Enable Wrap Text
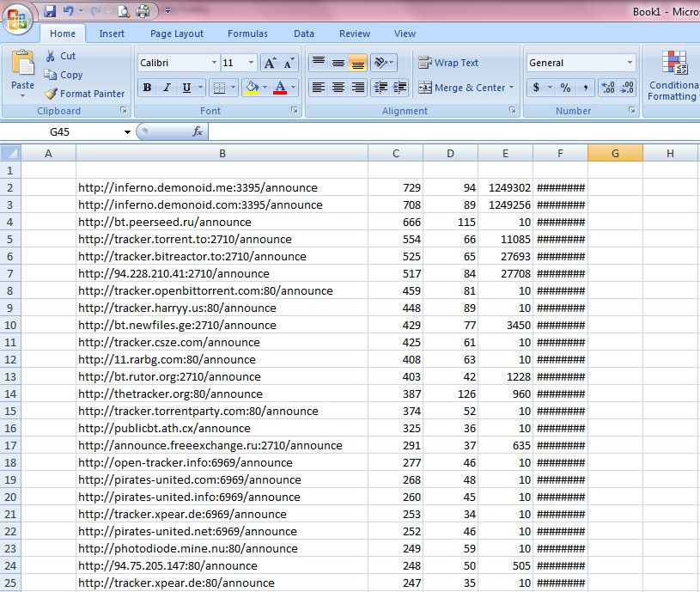 448,63
